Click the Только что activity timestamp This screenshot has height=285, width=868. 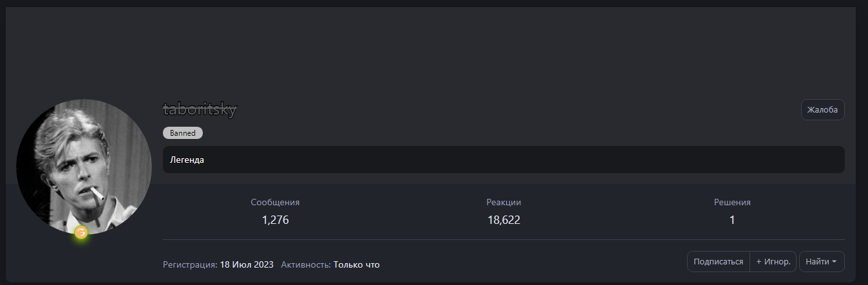click(x=356, y=264)
